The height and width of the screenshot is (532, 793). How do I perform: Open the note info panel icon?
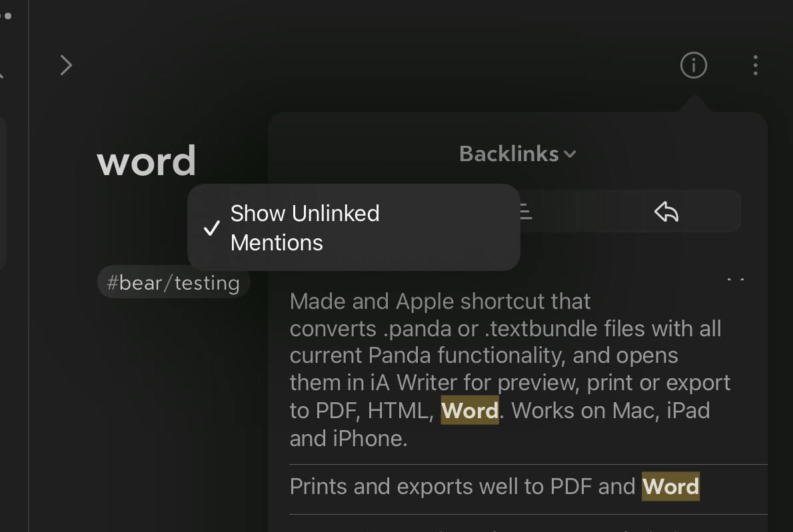point(693,65)
